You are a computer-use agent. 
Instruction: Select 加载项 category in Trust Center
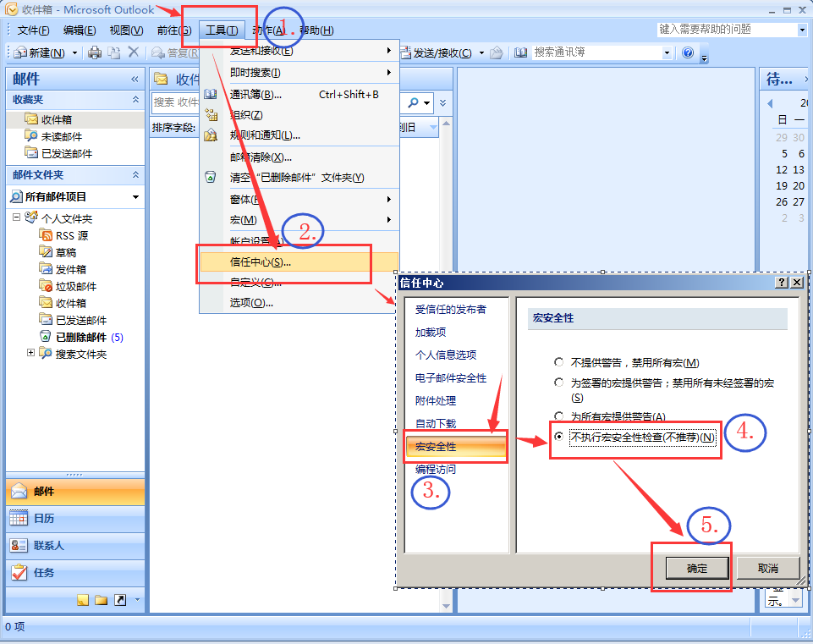pos(431,333)
